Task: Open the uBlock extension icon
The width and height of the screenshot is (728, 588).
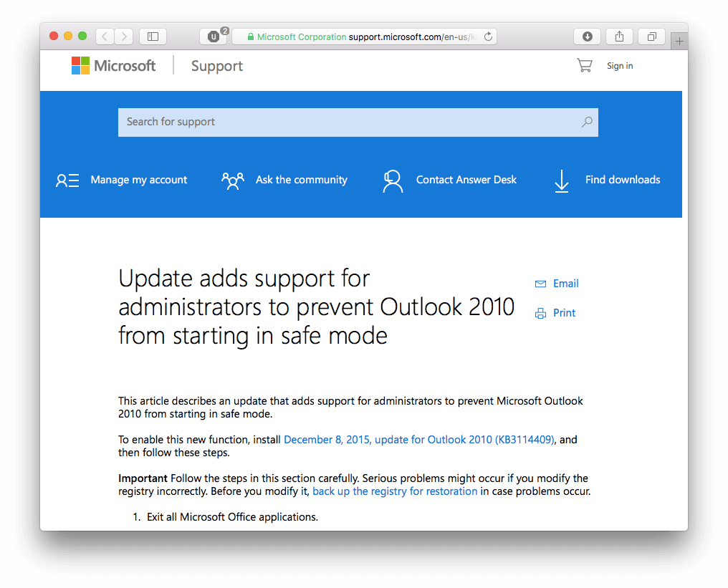Action: 214,37
